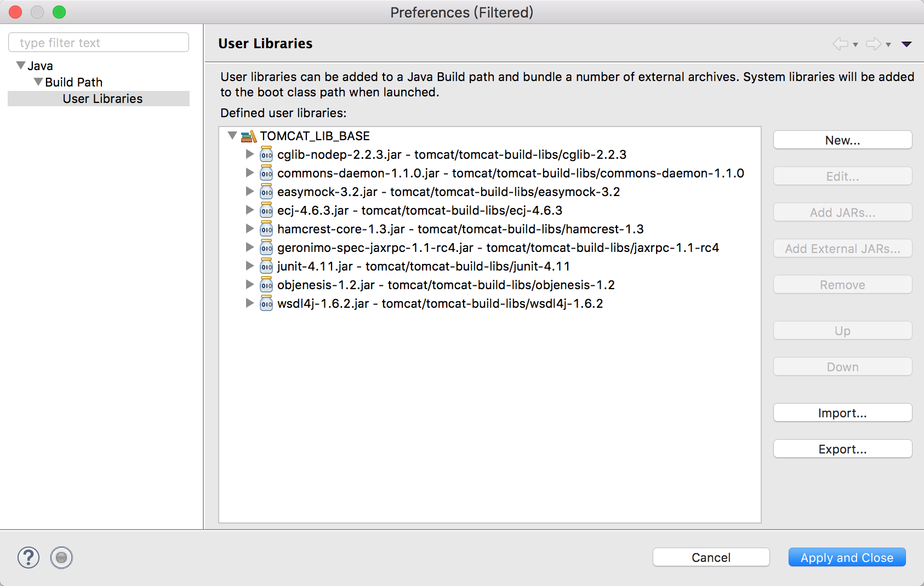
Task: Expand the objenesis-1.2.jar entry
Action: pyautogui.click(x=250, y=284)
